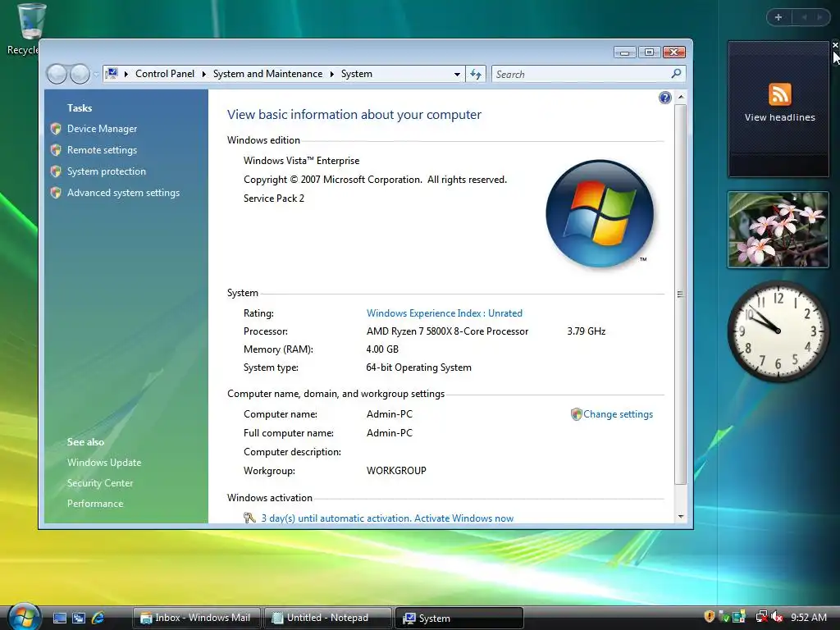Click the shield icon beside System protection

coord(56,171)
